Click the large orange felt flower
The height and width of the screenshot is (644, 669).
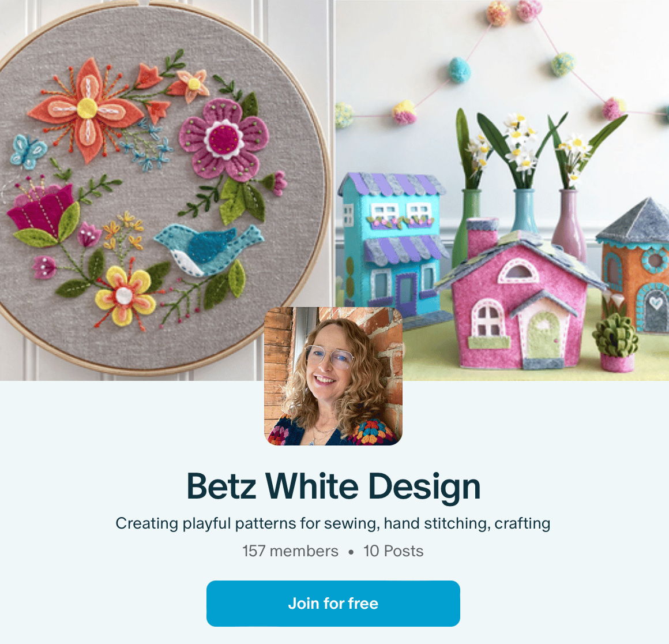pos(88,109)
